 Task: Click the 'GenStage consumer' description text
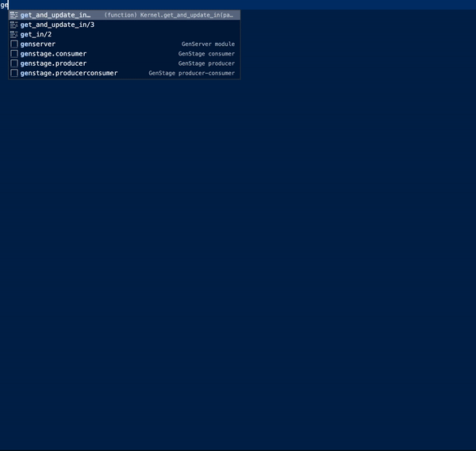(206, 54)
